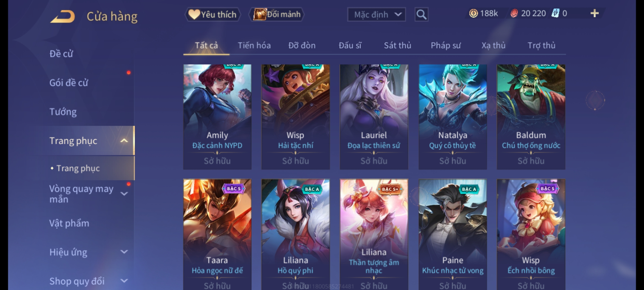Switch to the Pháp sư tab
644x290 pixels.
446,45
